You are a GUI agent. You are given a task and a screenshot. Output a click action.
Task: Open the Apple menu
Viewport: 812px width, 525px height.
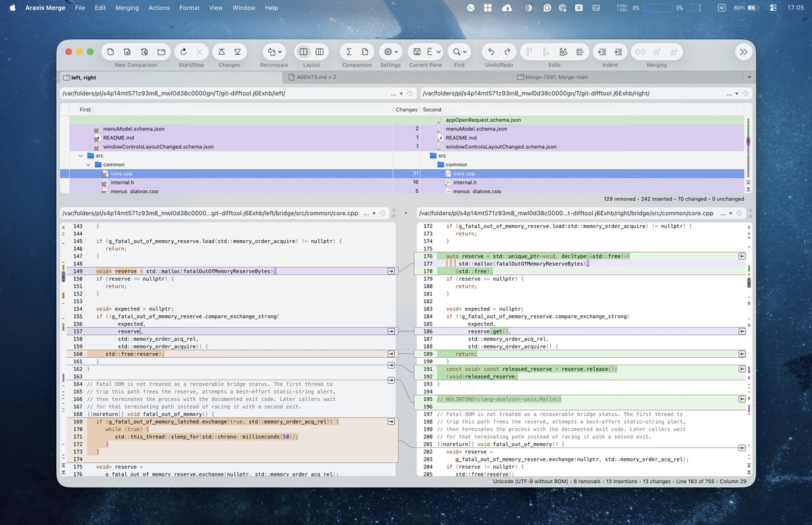pos(14,7)
